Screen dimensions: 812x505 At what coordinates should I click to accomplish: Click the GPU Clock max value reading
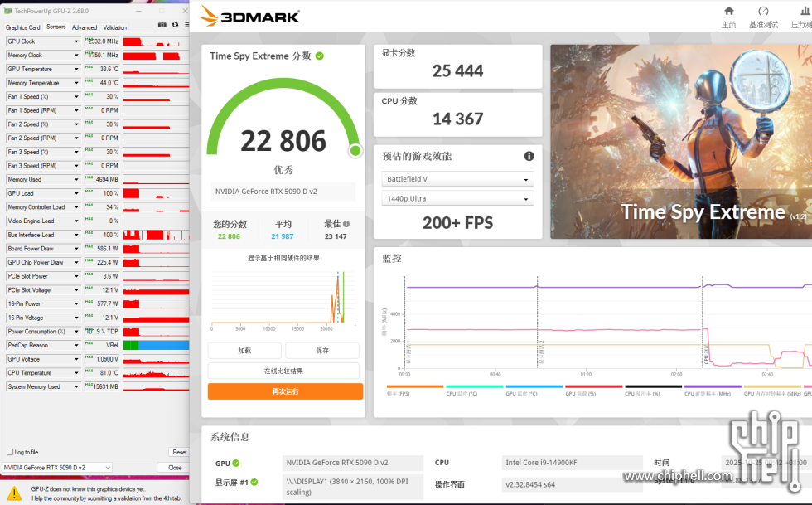point(102,41)
